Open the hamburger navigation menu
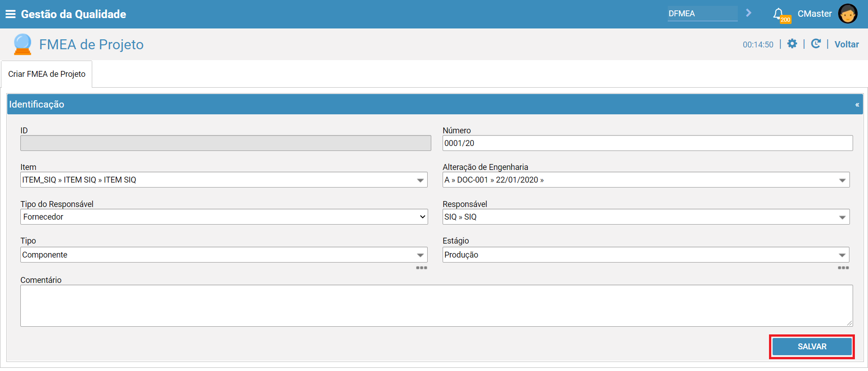The height and width of the screenshot is (371, 868). tap(10, 14)
